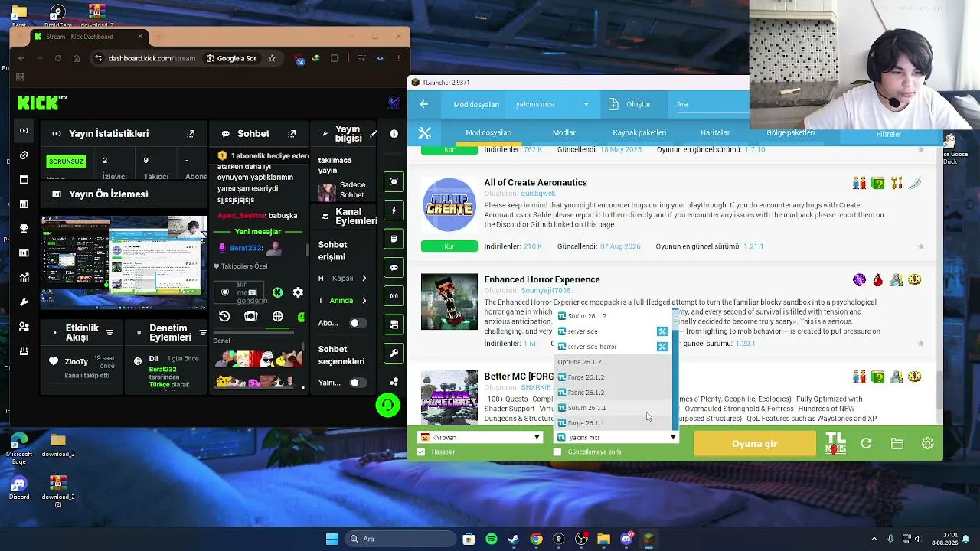Open the trophy icon in Kick sidebar
980x551 pixels.
[x=24, y=228]
